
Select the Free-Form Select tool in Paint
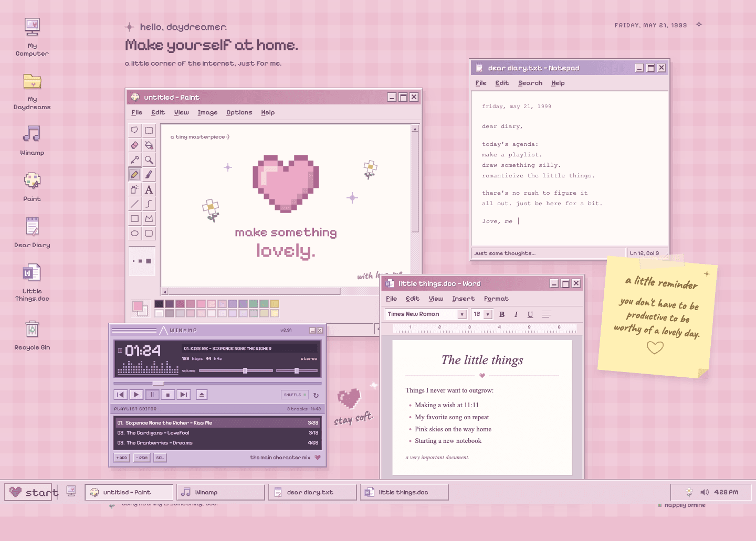tap(135, 130)
